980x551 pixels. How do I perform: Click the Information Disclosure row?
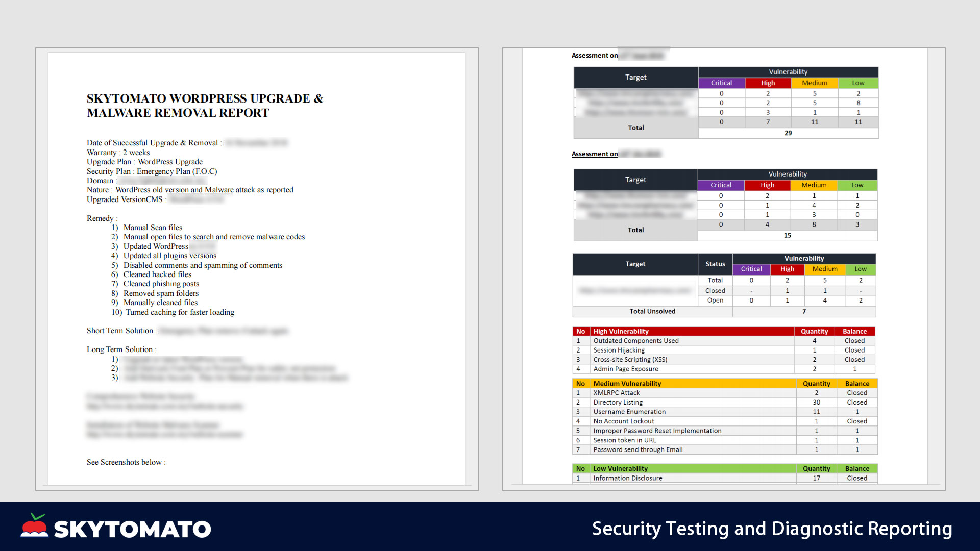point(627,478)
